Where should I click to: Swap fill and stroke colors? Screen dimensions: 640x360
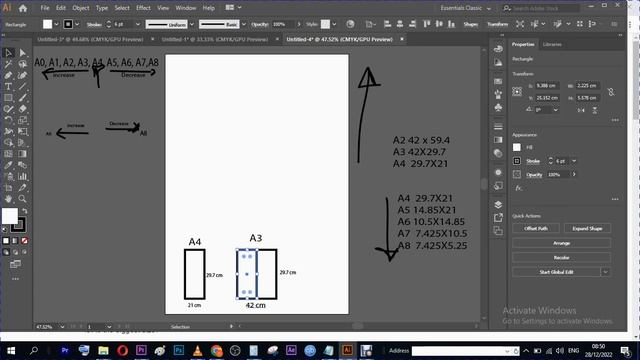[x=25, y=211]
